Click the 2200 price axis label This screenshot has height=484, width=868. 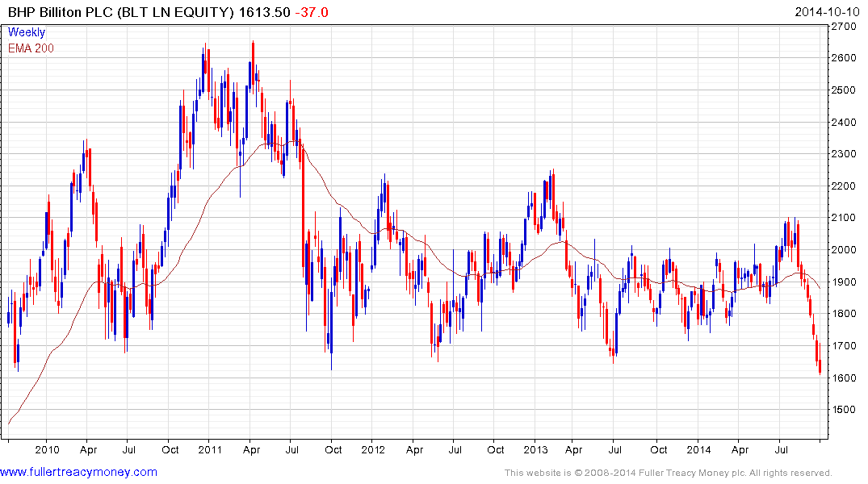click(x=845, y=186)
